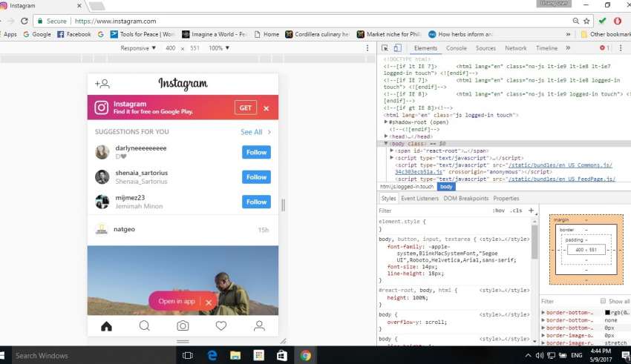Open the DOM Breakpoints pane
Image resolution: width=631 pixels, height=364 pixels.
point(466,199)
